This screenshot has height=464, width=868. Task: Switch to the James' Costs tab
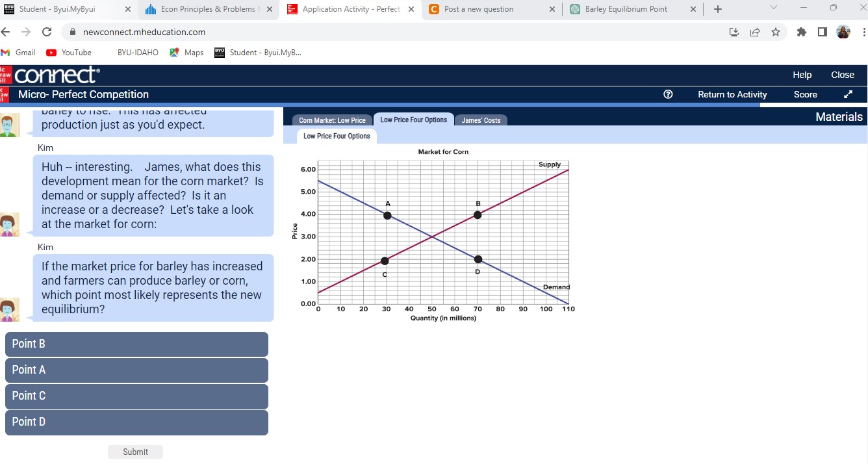481,120
